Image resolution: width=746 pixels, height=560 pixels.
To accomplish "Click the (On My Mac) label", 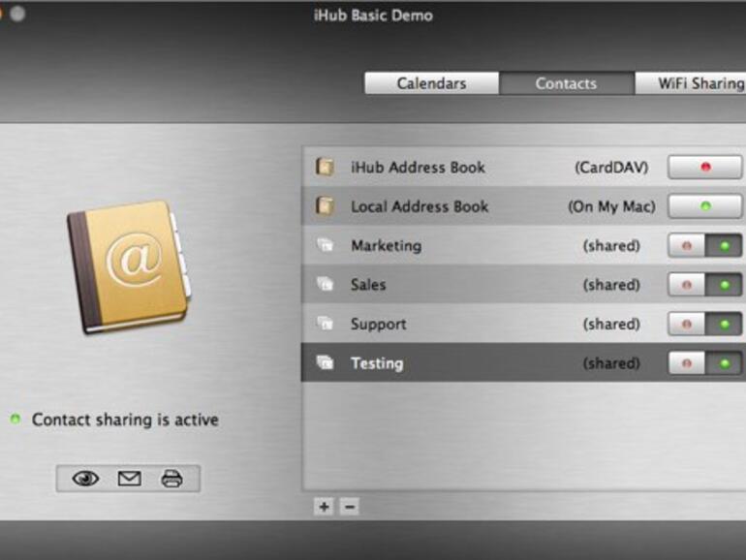I will coord(612,206).
